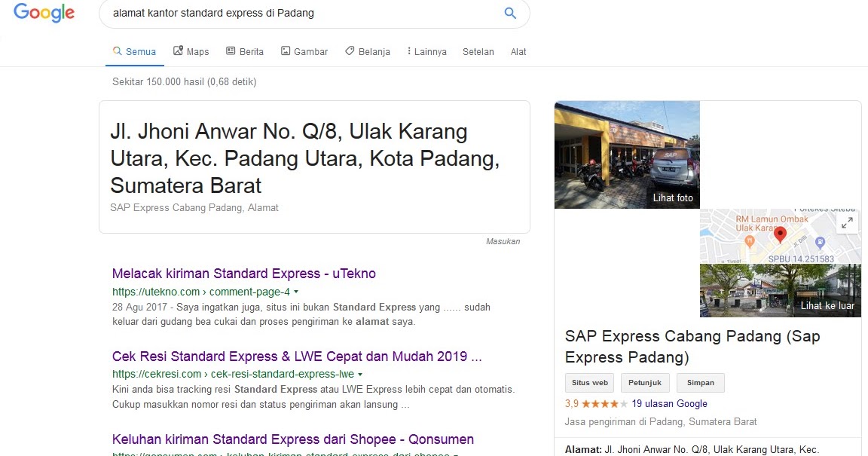Click the red location pin on map
Viewport: 868px width, 456px height.
pyautogui.click(x=780, y=235)
